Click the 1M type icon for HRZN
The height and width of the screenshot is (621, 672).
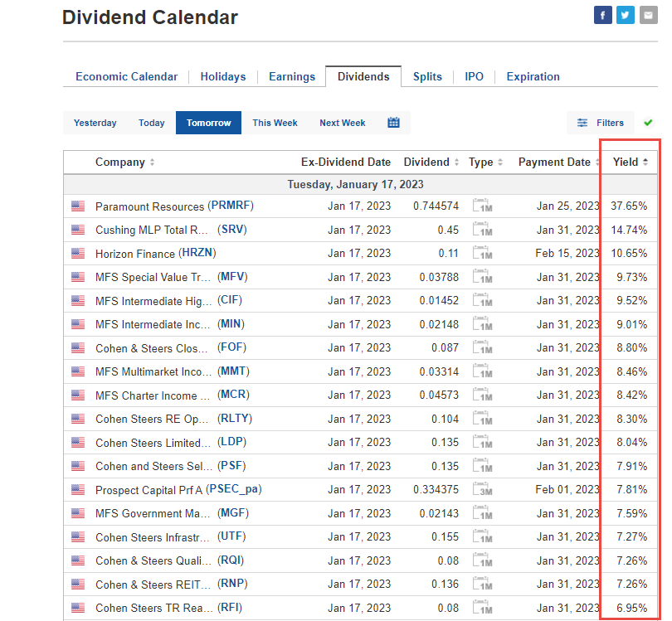click(x=482, y=253)
